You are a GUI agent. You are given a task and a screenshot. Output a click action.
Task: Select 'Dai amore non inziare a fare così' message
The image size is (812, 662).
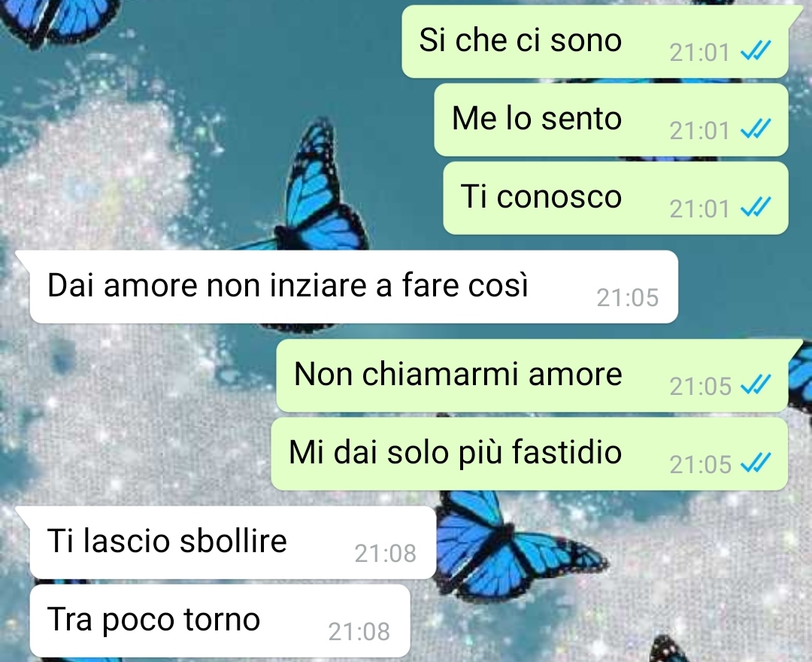(353, 287)
